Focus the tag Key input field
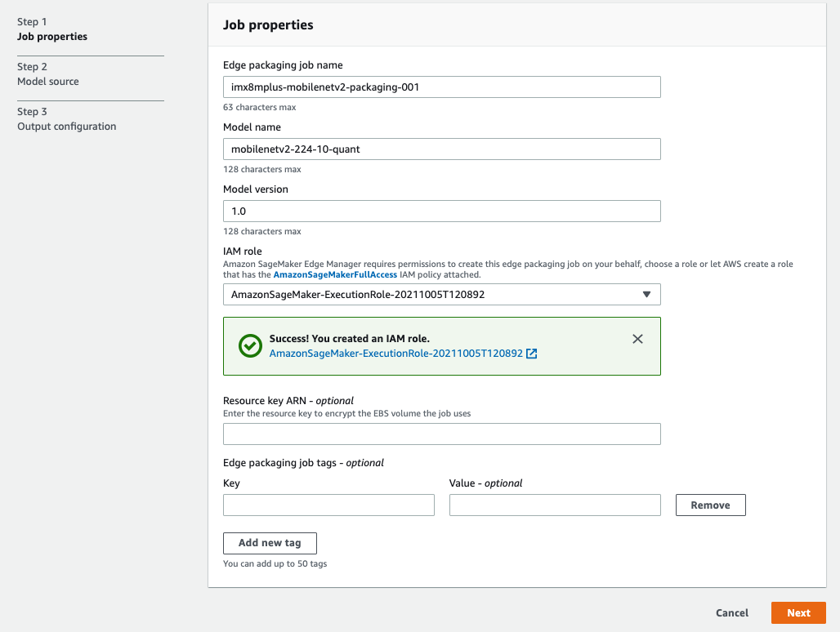 [329, 505]
